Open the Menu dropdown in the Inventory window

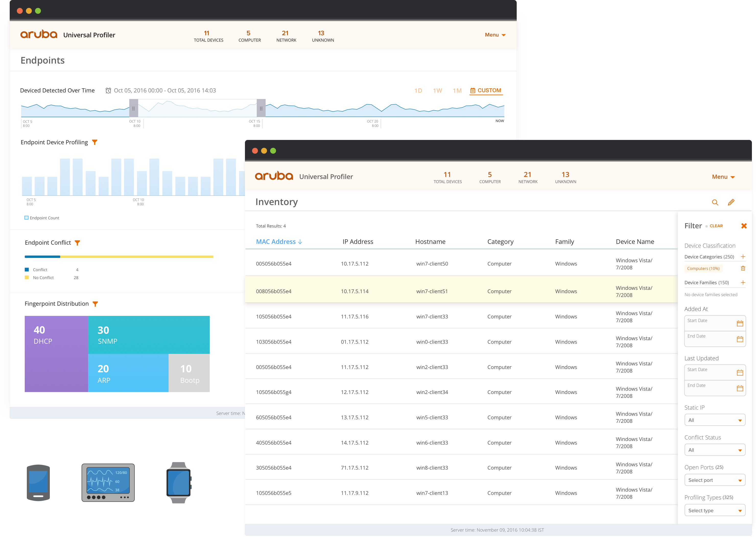click(723, 177)
